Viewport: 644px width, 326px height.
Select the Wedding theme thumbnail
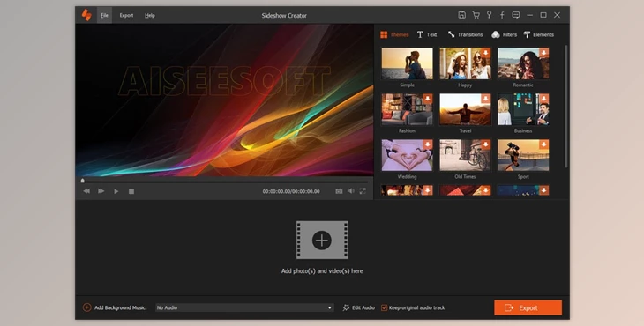(x=407, y=155)
